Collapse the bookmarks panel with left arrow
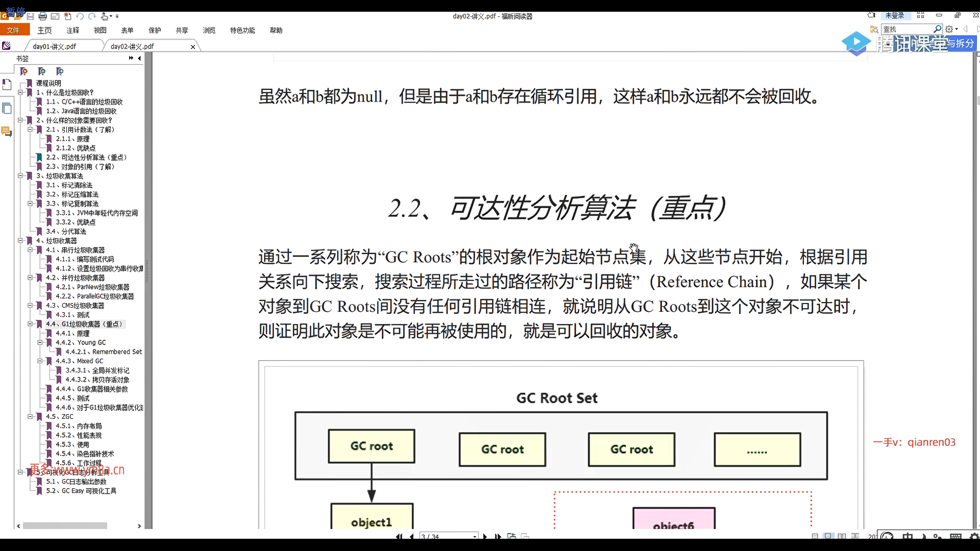 point(139,58)
